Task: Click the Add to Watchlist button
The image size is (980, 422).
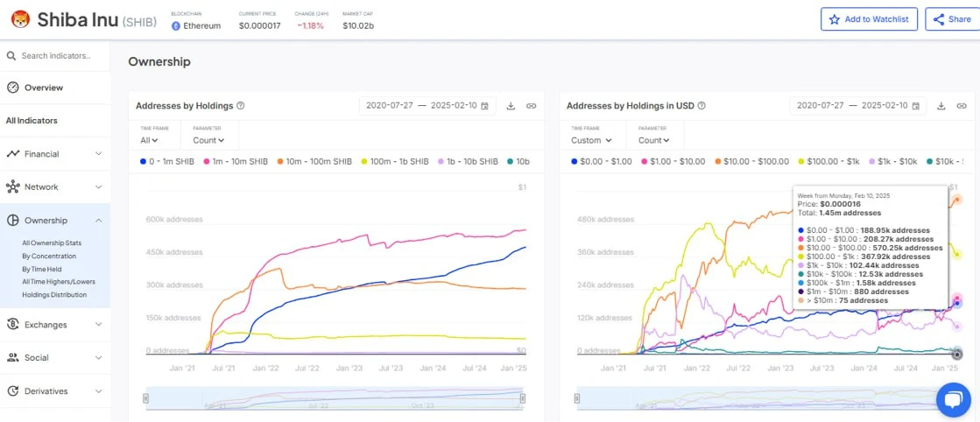Action: click(869, 19)
